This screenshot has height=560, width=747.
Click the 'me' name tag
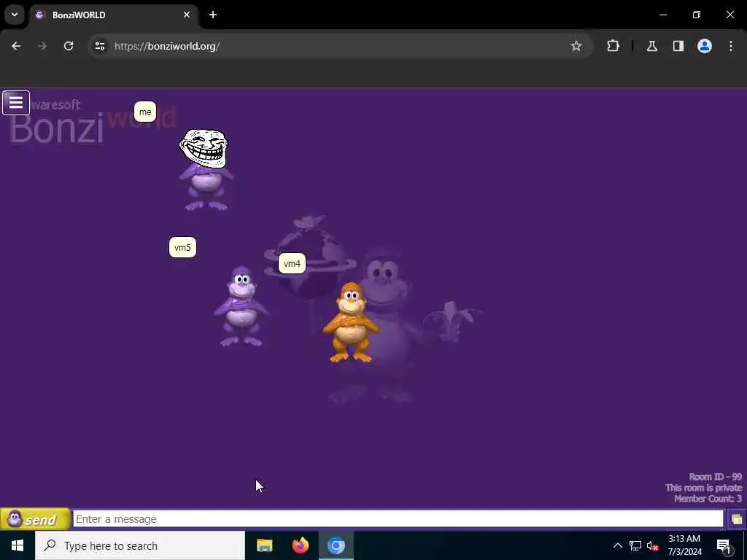pos(145,112)
